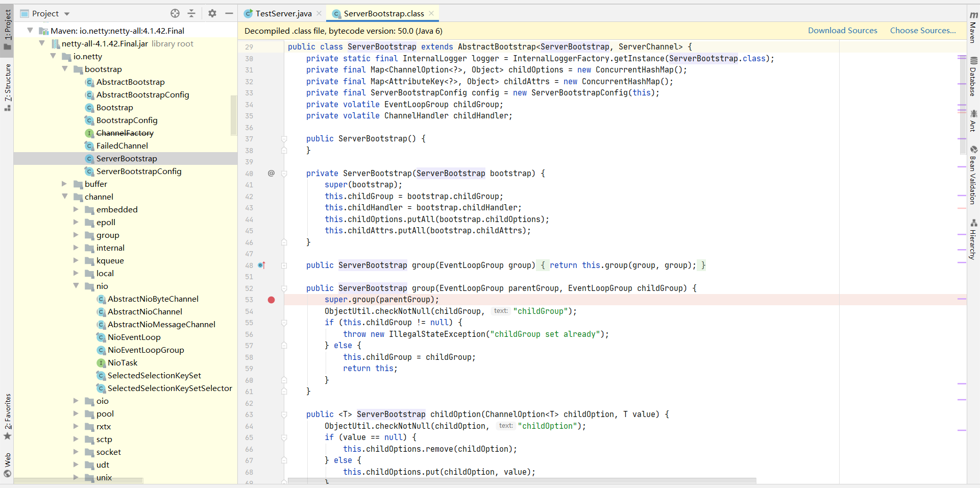
Task: Expand the oio package
Action: (x=76, y=401)
